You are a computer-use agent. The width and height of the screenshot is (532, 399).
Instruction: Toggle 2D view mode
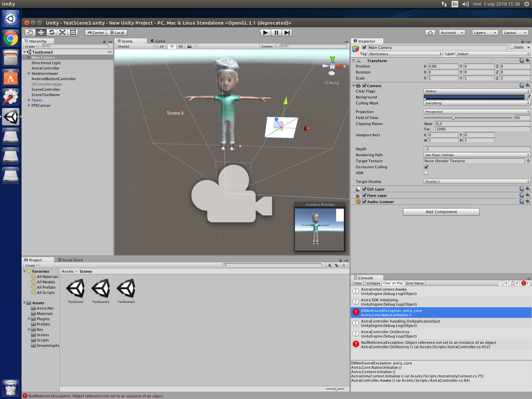[162, 47]
